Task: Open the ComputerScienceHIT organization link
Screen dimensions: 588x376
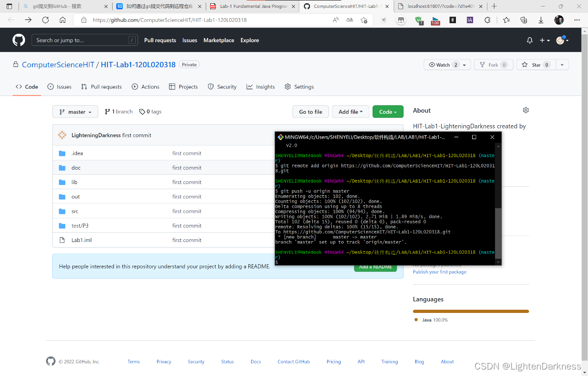Action: pyautogui.click(x=58, y=65)
